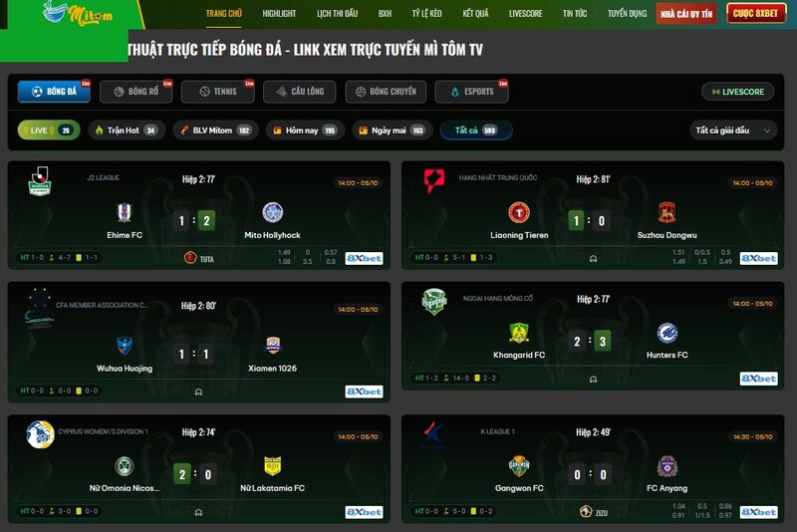Open the Tất cả giải đấu dropdown

pos(733,131)
